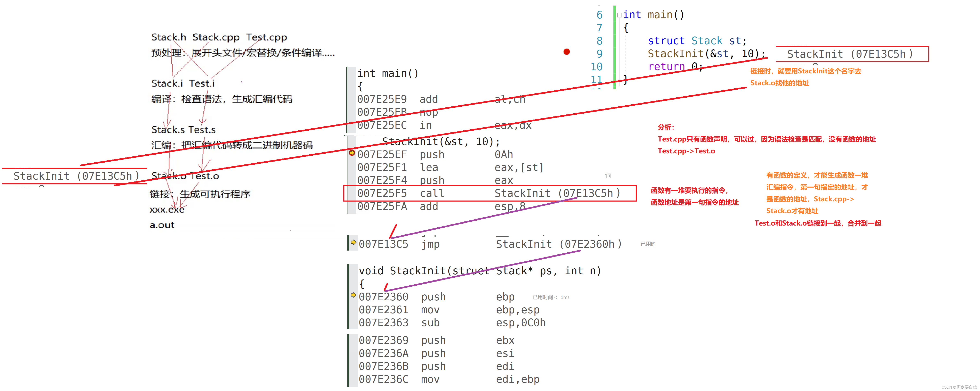Click the yellow arrow beside 007E2360 push ebp

[353, 295]
